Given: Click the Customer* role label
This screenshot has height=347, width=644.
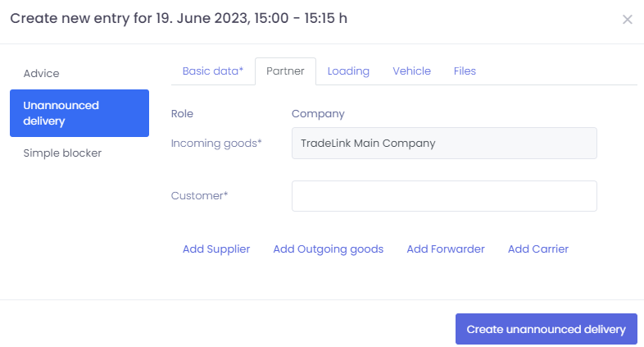Looking at the screenshot, I should click(x=199, y=196).
